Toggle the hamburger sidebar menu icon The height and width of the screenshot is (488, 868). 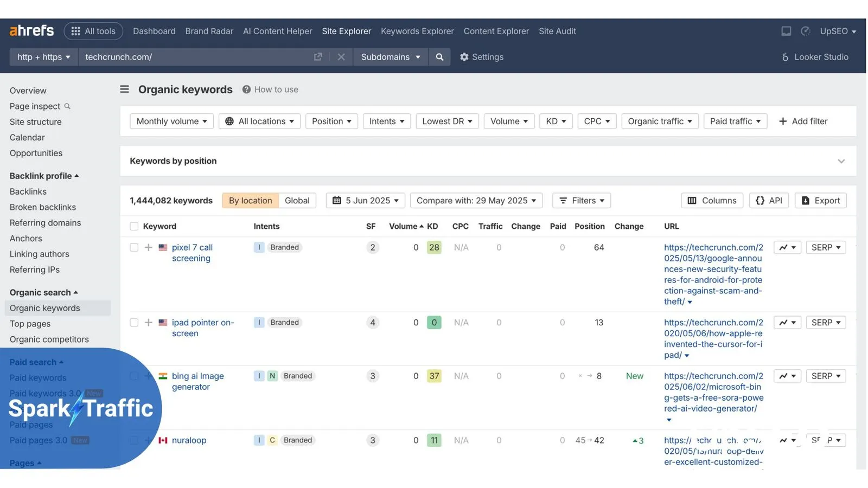coord(124,89)
